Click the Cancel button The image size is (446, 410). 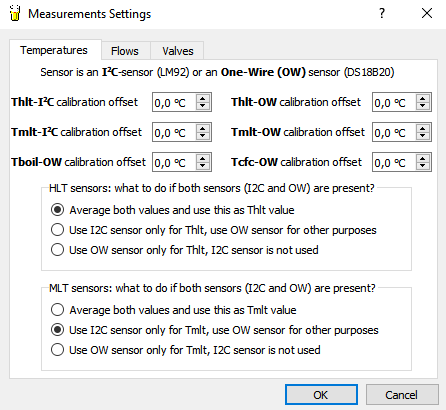tap(402, 395)
